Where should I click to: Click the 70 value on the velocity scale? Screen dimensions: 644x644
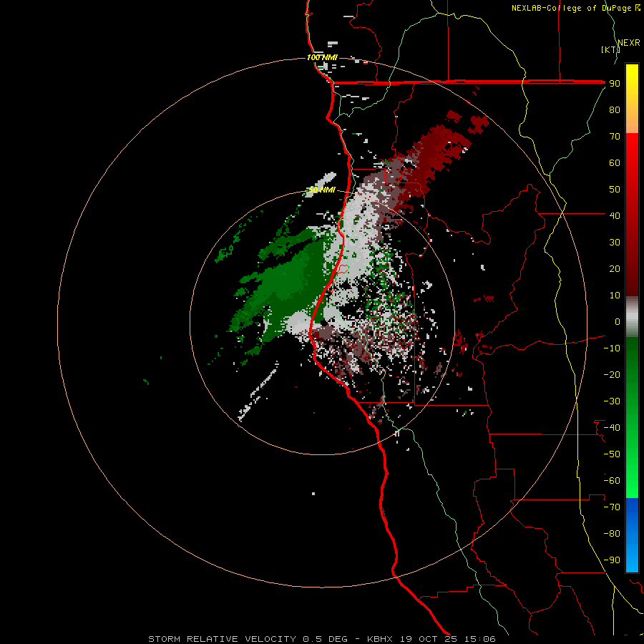[x=615, y=137]
